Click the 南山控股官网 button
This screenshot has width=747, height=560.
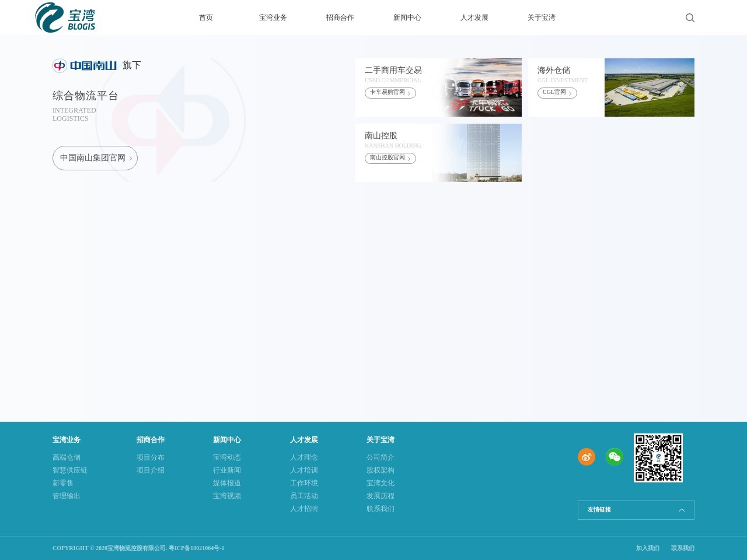pyautogui.click(x=390, y=158)
